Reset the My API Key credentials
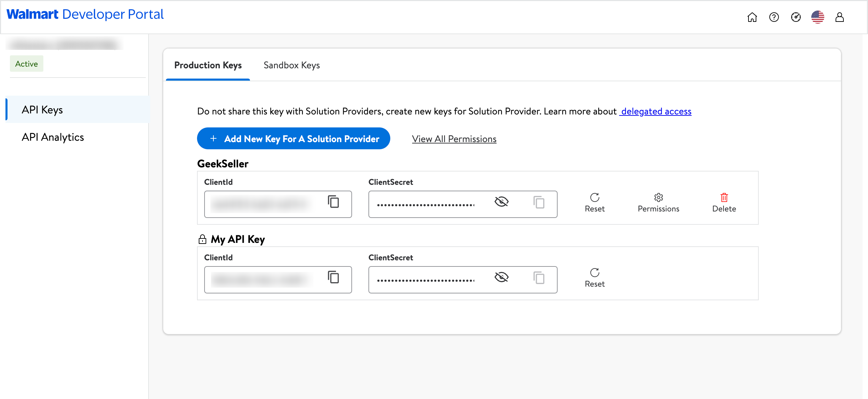 pyautogui.click(x=594, y=278)
